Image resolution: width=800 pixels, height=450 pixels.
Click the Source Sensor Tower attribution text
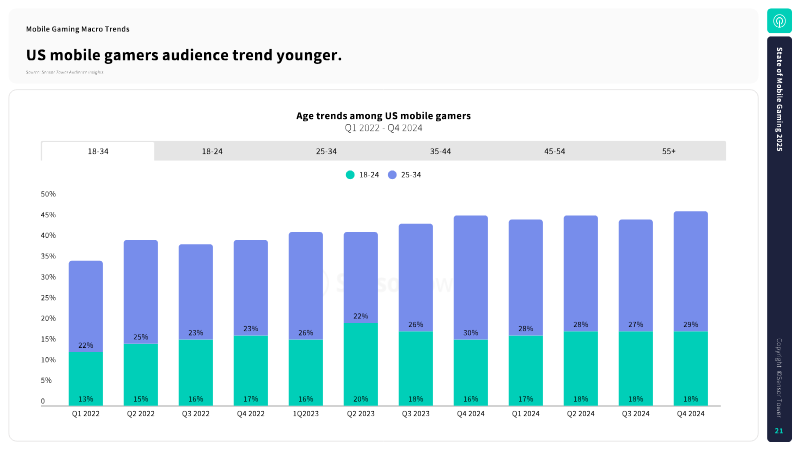[x=65, y=72]
